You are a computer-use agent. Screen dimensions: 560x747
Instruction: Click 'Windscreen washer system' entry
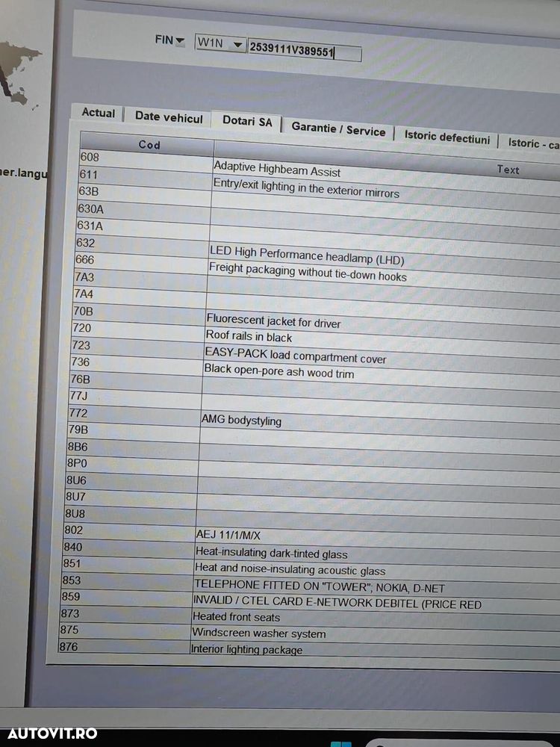tap(258, 633)
